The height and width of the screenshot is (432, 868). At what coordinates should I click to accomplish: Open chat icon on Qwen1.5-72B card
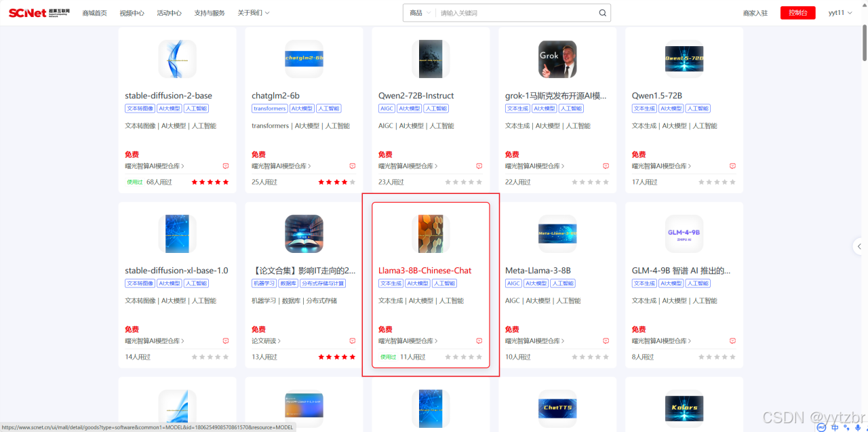coord(733,166)
